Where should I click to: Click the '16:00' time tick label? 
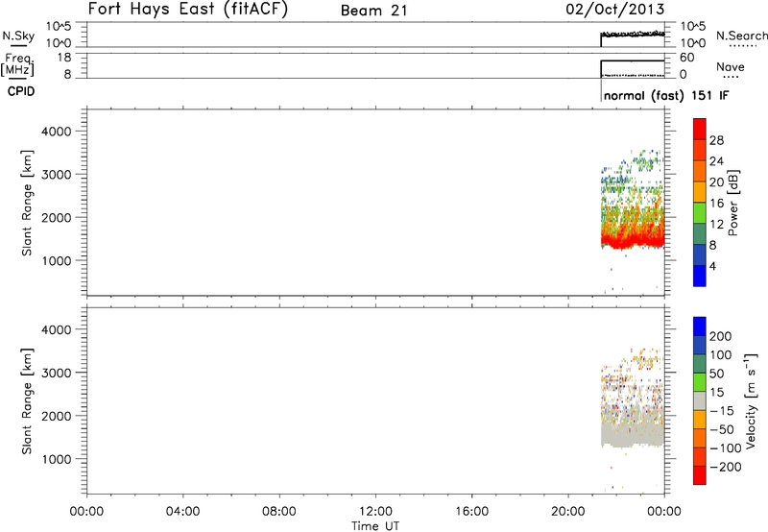471,512
